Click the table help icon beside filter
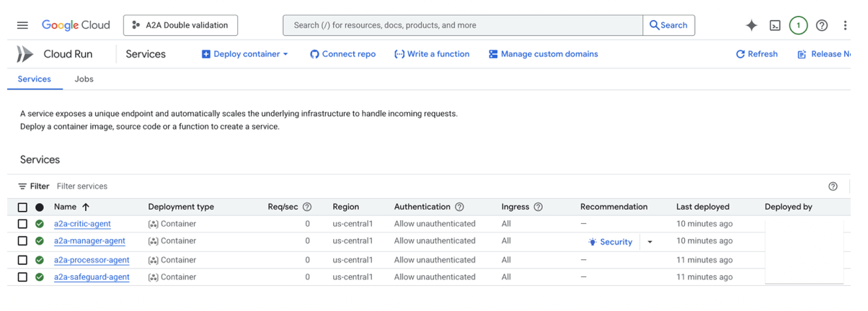Viewport: 868px width, 311px height. click(833, 186)
